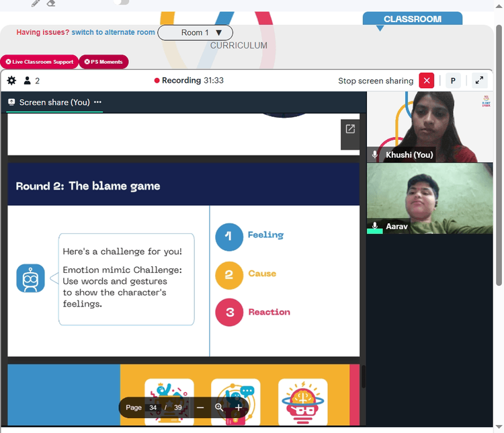Click the Round 2: The blame game heading
Image resolution: width=504 pixels, height=433 pixels.
(88, 186)
